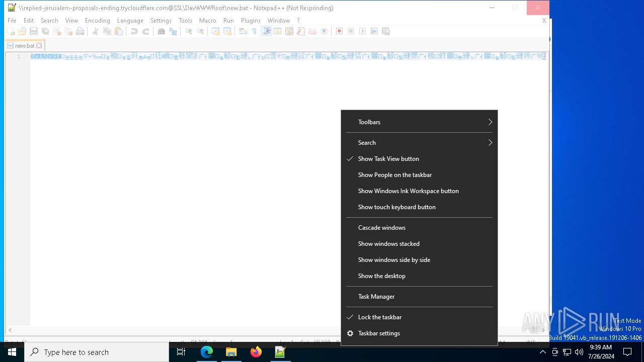This screenshot has width=644, height=362.
Task: Click the Task View taskbar icon
Action: (x=181, y=352)
